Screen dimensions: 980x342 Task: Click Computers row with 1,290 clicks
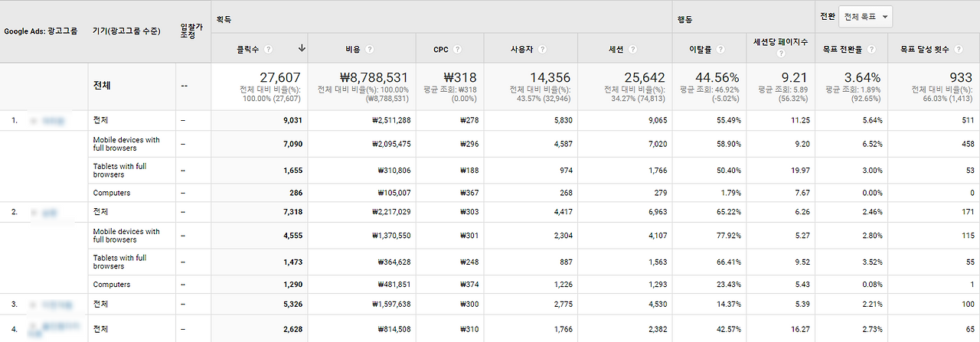(490, 285)
